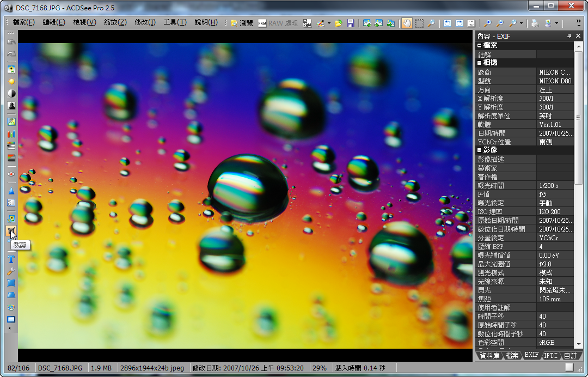The width and height of the screenshot is (588, 377).
Task: Close the 內容 - EXIF panel
Action: [578, 36]
